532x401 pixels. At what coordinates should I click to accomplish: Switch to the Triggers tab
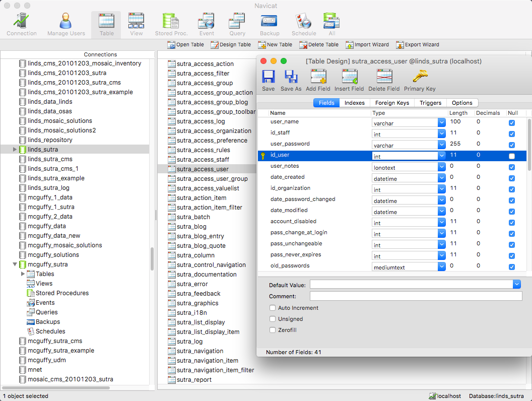tap(431, 103)
